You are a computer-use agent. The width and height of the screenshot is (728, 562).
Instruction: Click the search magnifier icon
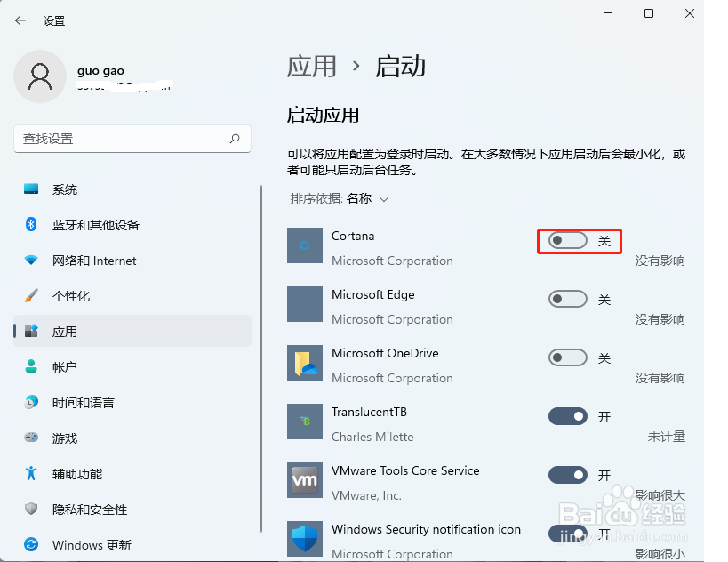(235, 139)
